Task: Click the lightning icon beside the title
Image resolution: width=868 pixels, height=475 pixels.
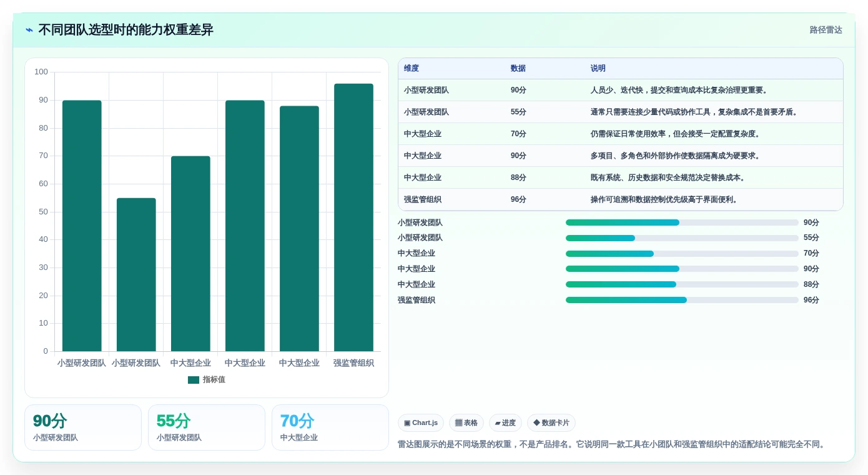Action: click(29, 30)
